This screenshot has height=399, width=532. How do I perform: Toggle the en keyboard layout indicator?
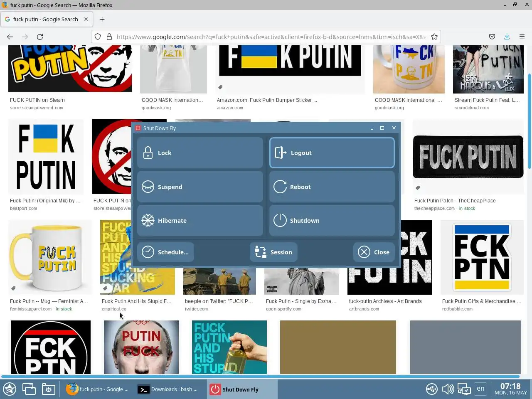[480, 389]
